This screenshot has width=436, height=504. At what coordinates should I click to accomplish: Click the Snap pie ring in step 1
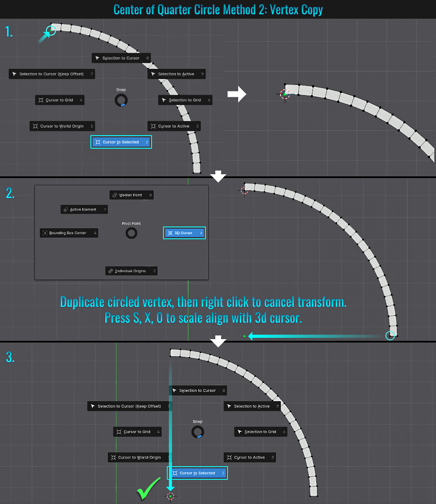(x=121, y=100)
